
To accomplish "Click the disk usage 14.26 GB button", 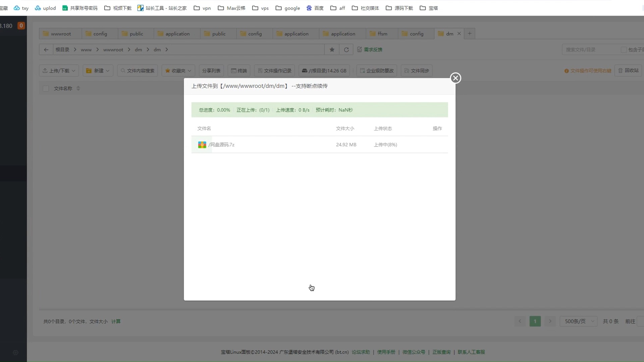I will 324,71.
